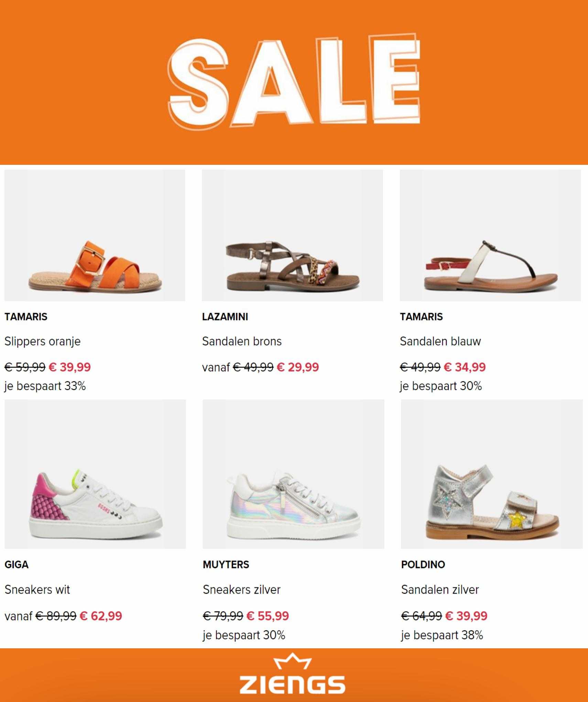Open the silver Poldino star sandal image
Viewport: 588px width, 702px height.
pos(492,474)
